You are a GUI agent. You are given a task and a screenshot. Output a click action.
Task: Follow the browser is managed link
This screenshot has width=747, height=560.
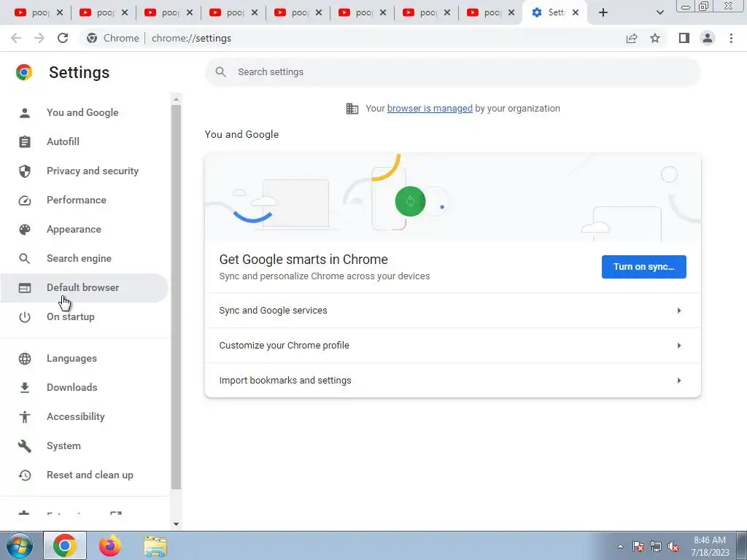click(x=430, y=109)
